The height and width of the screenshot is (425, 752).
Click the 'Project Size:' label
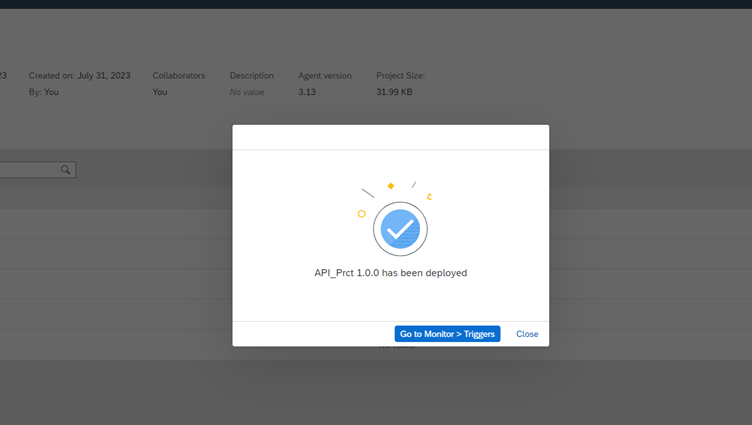coord(400,76)
